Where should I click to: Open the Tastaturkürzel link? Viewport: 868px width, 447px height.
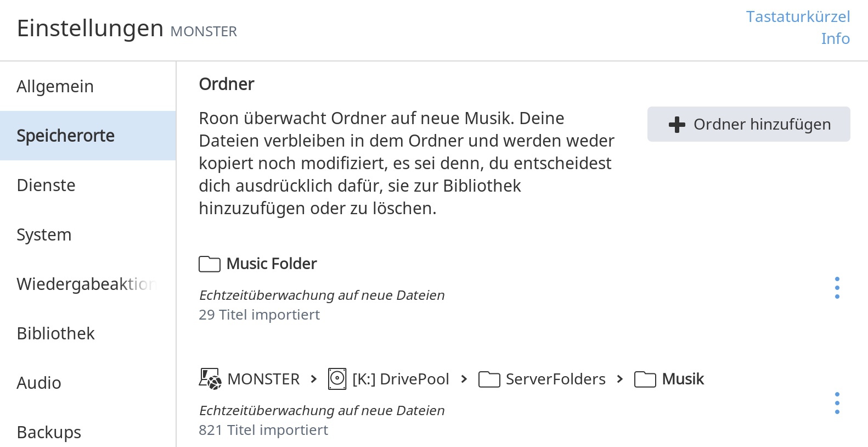click(x=798, y=16)
